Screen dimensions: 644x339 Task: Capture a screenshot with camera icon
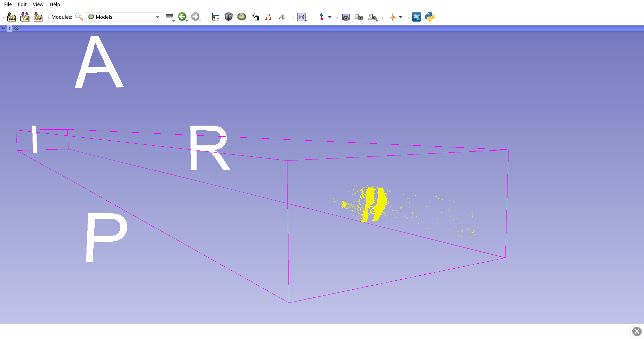(x=346, y=17)
